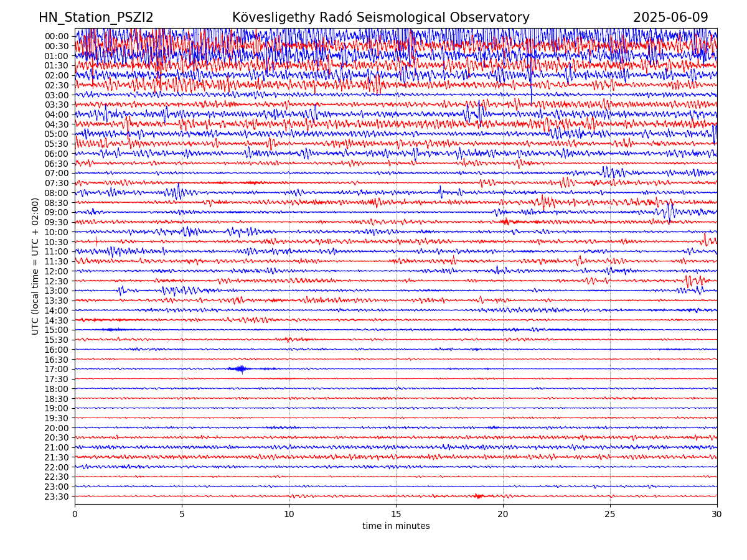Viewport: 747px width, 560px height.
Task: Click the "time in minutes" axis title
Action: (x=396, y=526)
